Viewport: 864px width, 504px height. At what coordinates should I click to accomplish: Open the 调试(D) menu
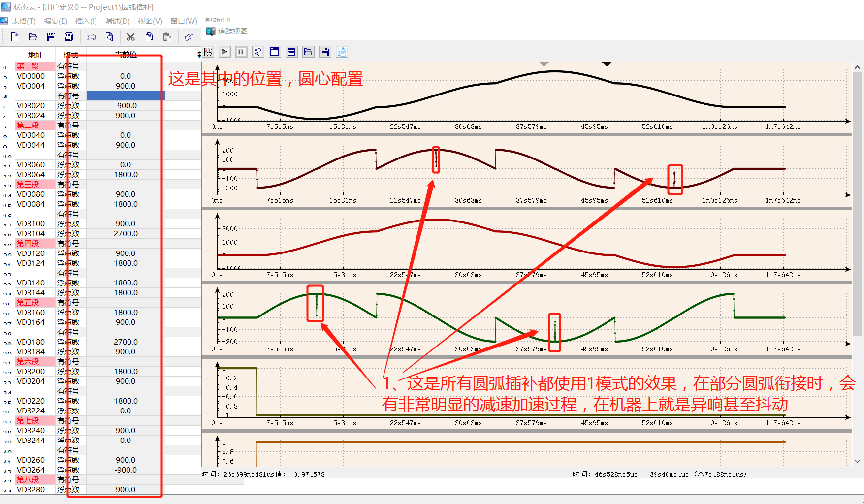tap(117, 21)
